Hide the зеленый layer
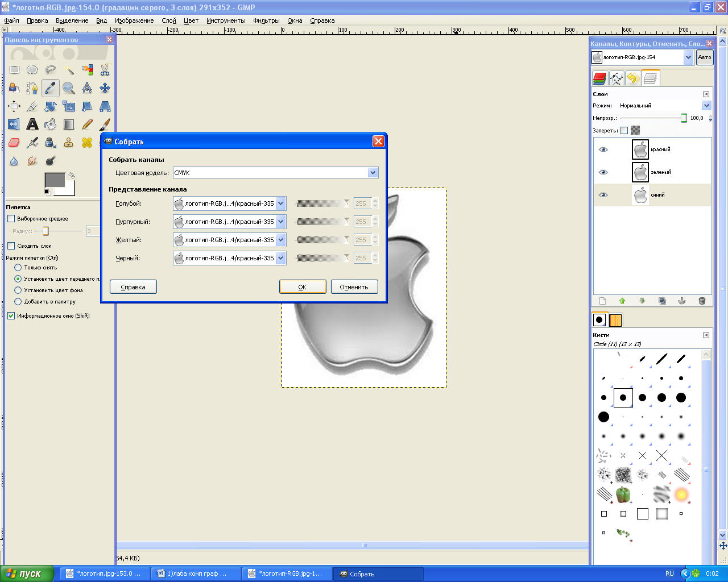This screenshot has width=728, height=582. 603,172
